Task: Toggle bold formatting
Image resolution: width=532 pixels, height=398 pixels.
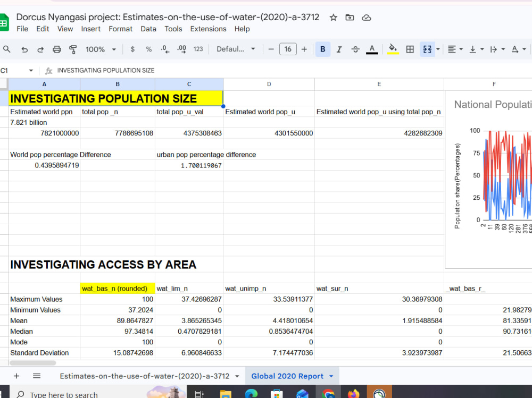Action: coord(323,49)
